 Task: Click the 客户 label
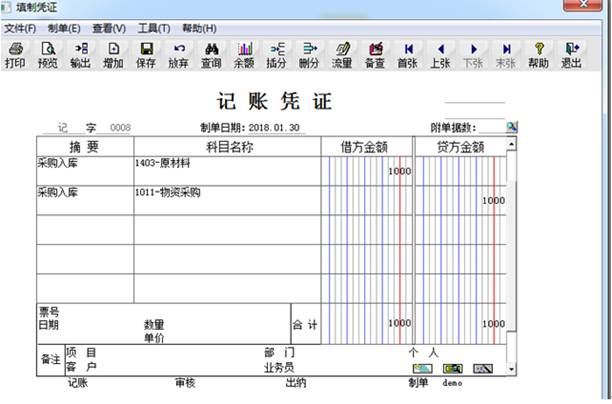click(x=81, y=367)
